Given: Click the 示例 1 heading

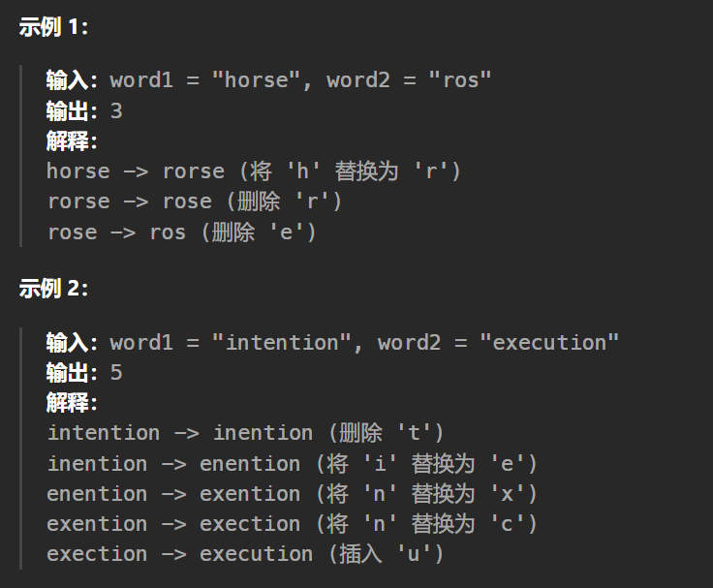Looking at the screenshot, I should 53,27.
